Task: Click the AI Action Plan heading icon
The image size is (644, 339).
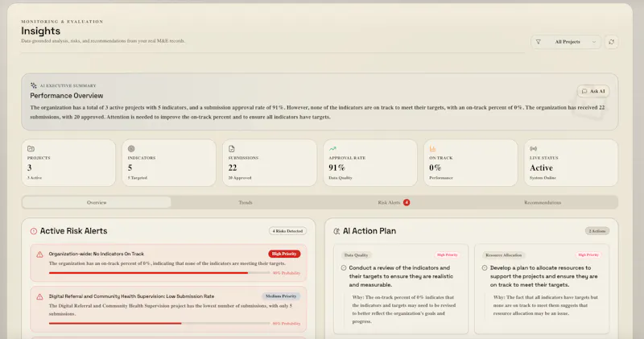Action: point(336,231)
